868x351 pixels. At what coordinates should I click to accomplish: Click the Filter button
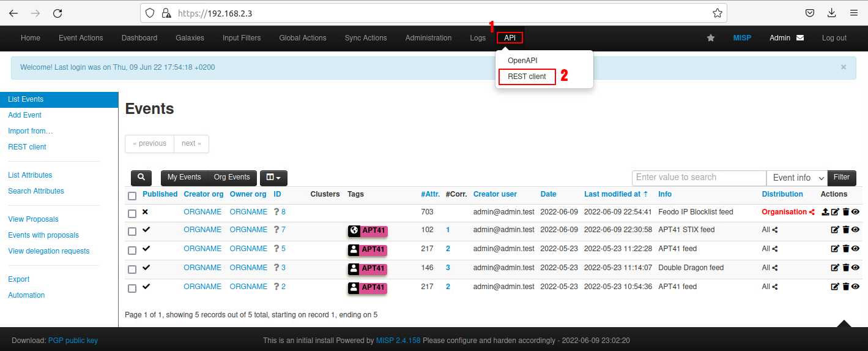tap(841, 178)
